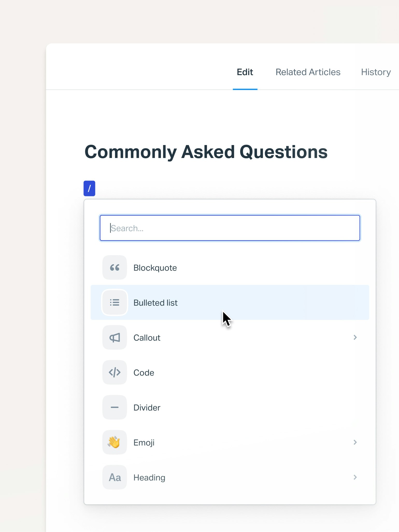Switch to the Related Articles tab
Image resolution: width=399 pixels, height=532 pixels.
tap(308, 72)
